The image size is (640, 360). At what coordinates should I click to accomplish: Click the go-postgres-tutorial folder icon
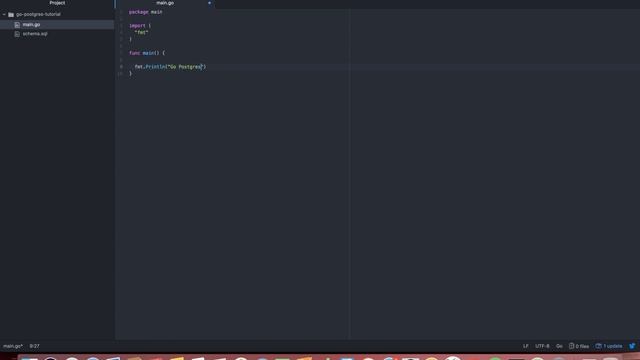pos(11,14)
